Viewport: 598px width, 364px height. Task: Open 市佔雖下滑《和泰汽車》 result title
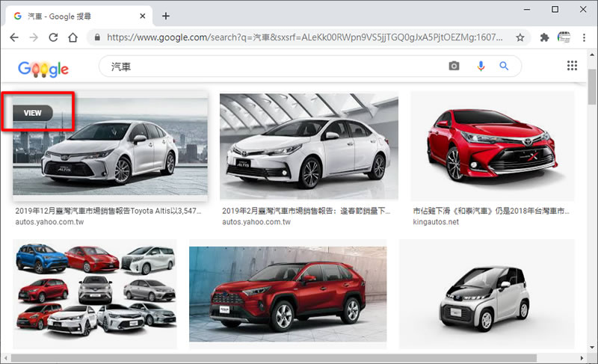(x=491, y=211)
